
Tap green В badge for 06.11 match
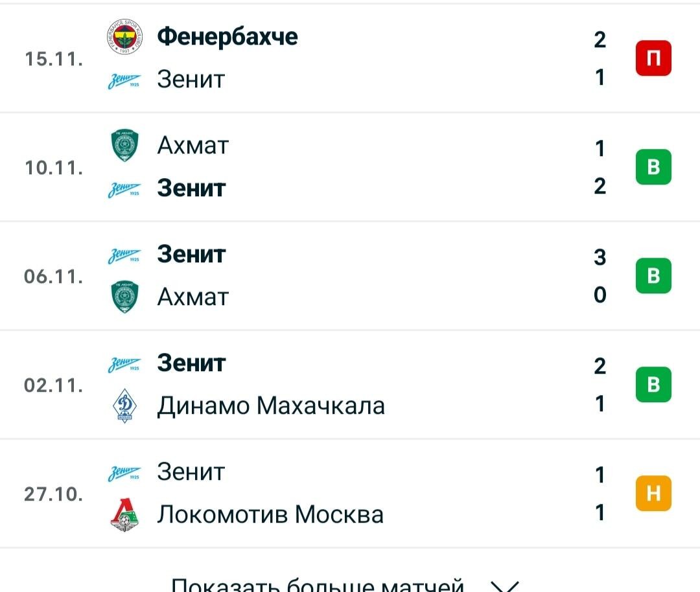coord(653,276)
